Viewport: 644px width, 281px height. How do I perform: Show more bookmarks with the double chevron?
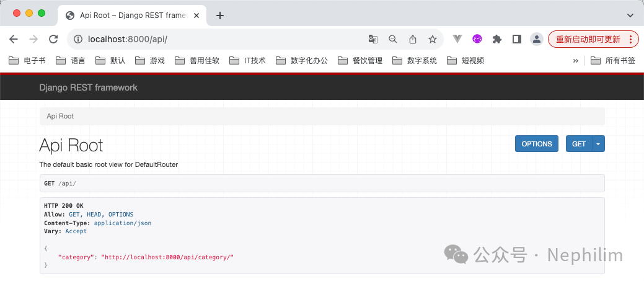pyautogui.click(x=575, y=61)
